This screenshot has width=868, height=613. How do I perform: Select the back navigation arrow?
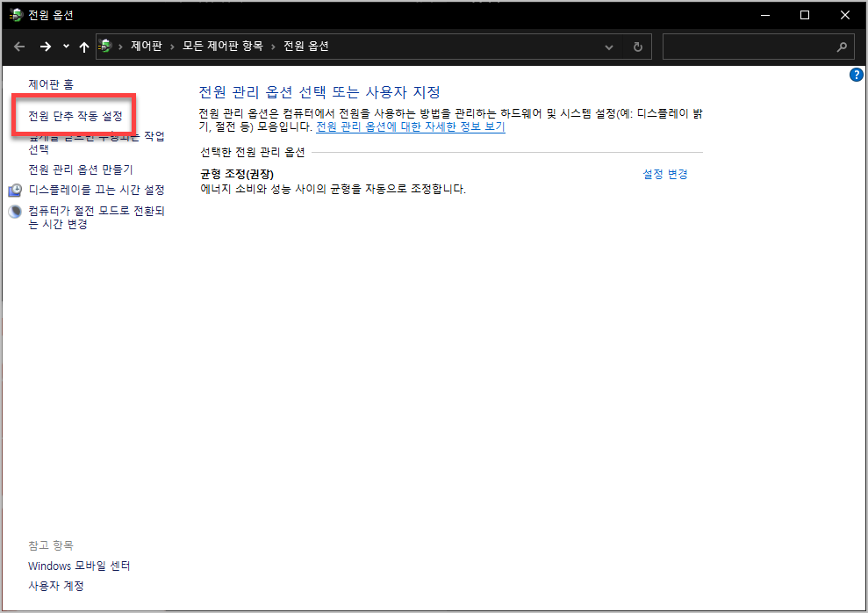click(x=19, y=47)
